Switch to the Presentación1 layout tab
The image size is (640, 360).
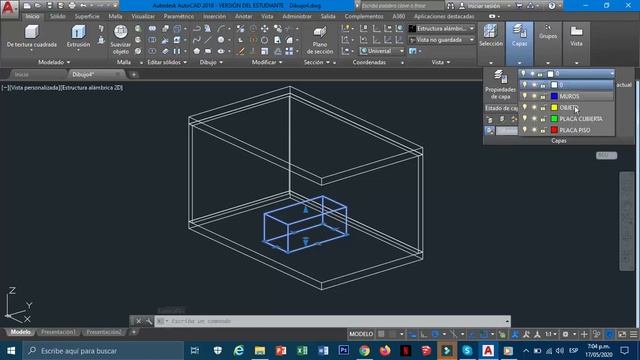pyautogui.click(x=58, y=332)
